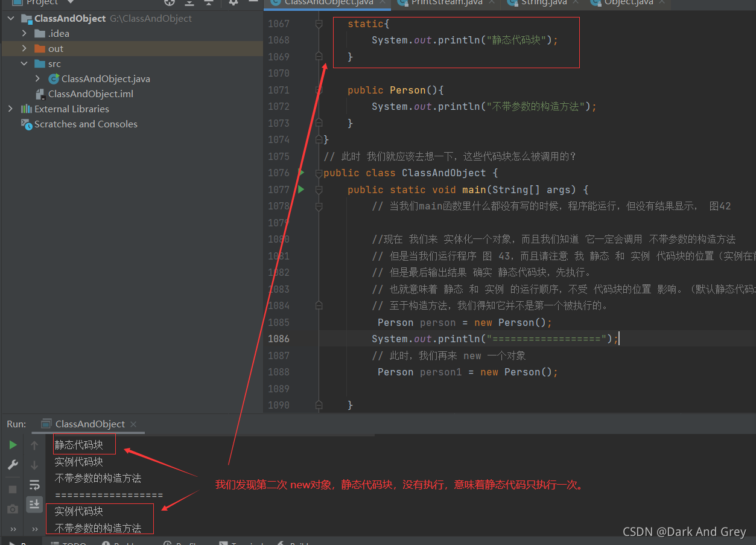Switch to PrintStream.java editor tab
Viewport: 756px width, 545px height.
coord(445,3)
